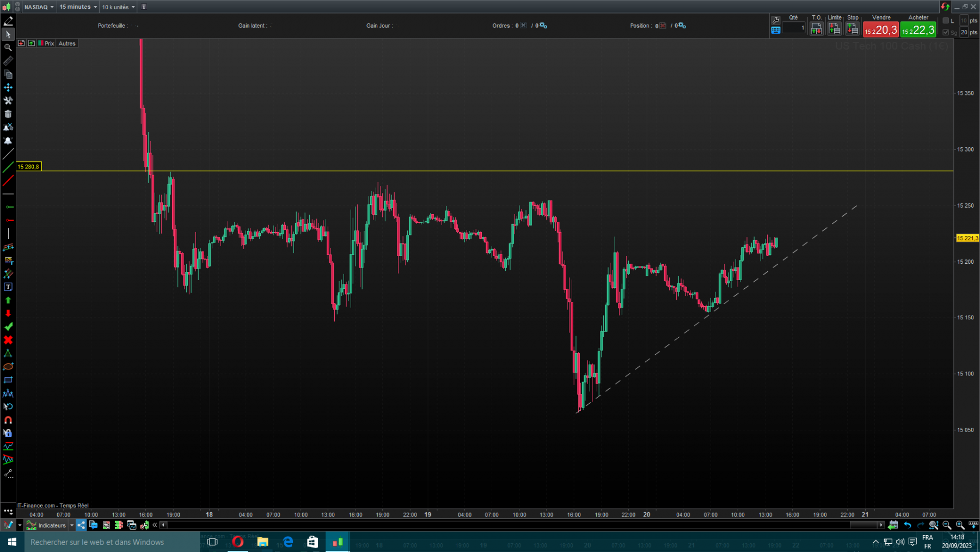Open the 15 minutes timeframe dropdown
This screenshot has height=552, width=980.
78,7
